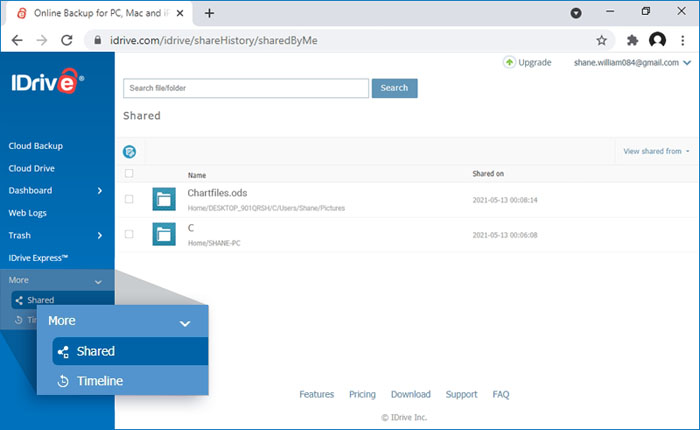The width and height of the screenshot is (700, 430).
Task: Reload the page in browser
Action: pyautogui.click(x=66, y=41)
